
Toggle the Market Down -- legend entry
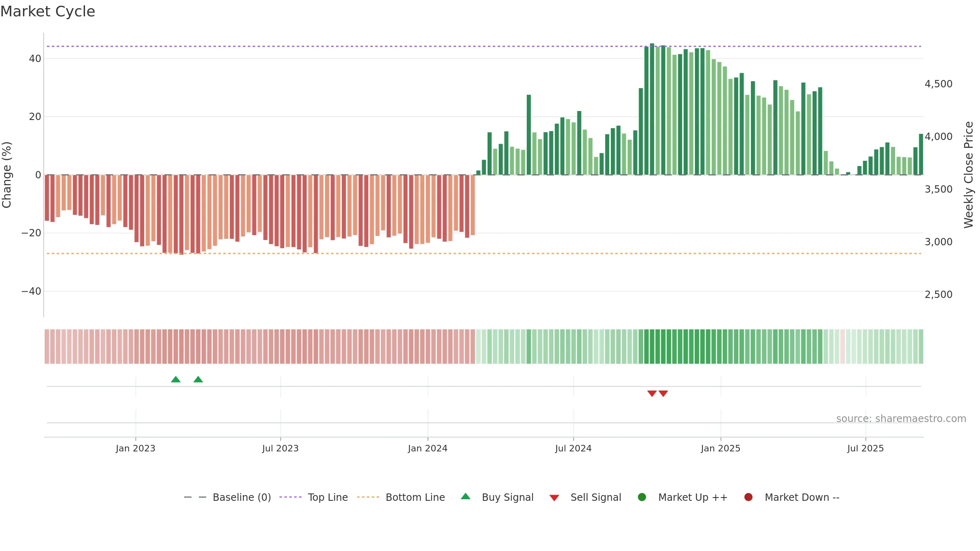(792, 497)
